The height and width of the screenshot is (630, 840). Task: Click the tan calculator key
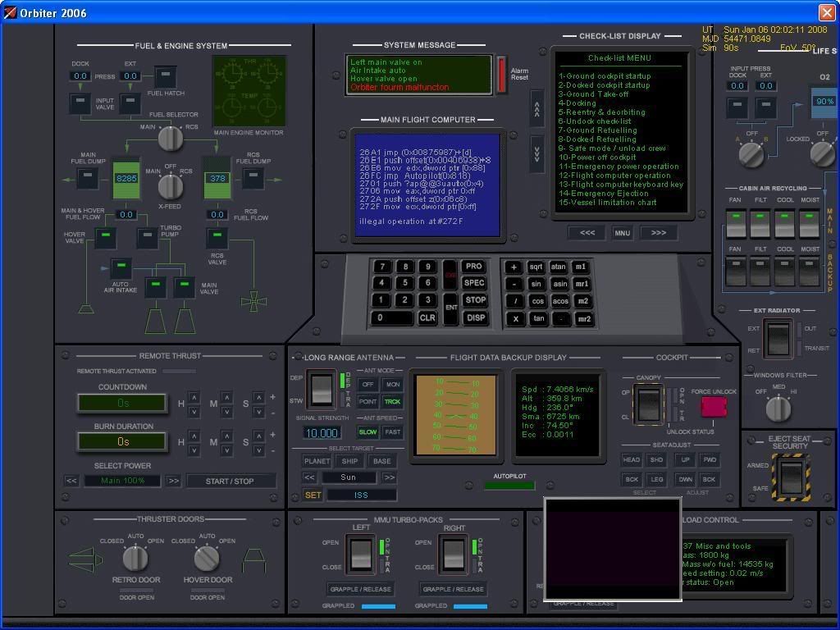539,318
